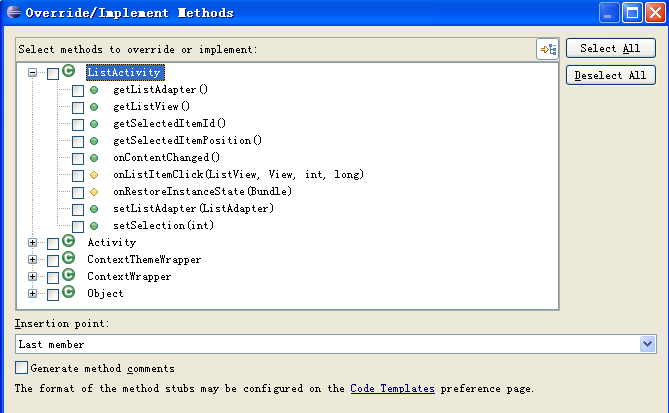Click the Activity class icon
Screen dimensions: 669x413
(69, 242)
